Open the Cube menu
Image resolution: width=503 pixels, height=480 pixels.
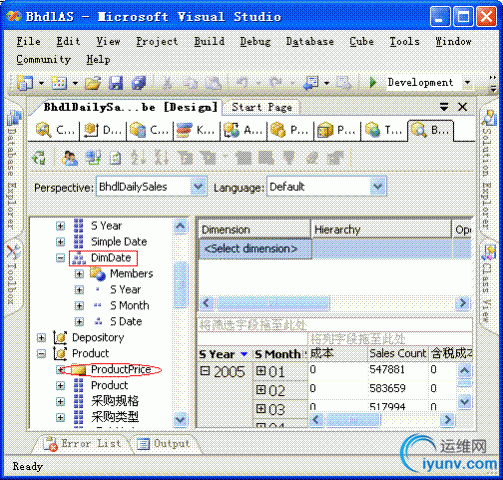click(x=361, y=42)
